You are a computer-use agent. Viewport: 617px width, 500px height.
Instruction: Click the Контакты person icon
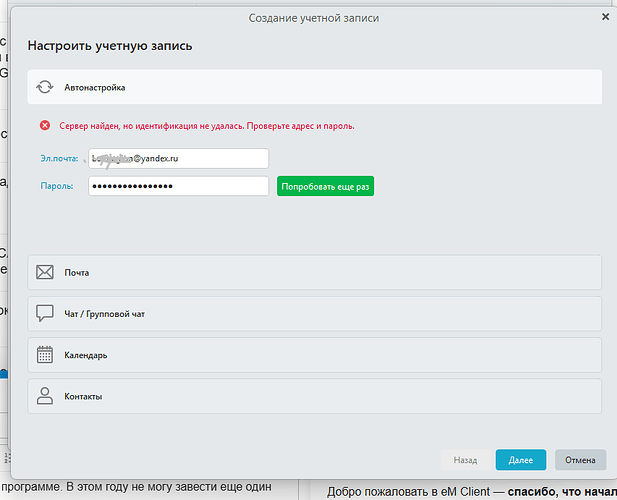point(45,396)
